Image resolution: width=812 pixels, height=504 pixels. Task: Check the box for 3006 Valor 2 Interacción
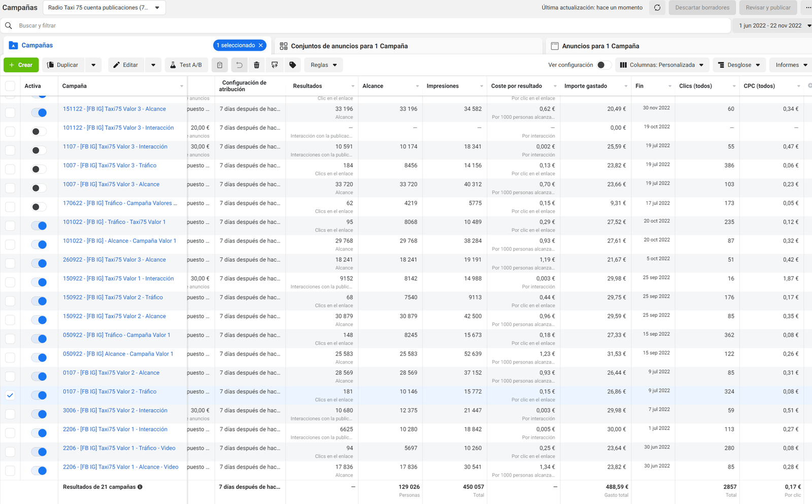pyautogui.click(x=10, y=414)
